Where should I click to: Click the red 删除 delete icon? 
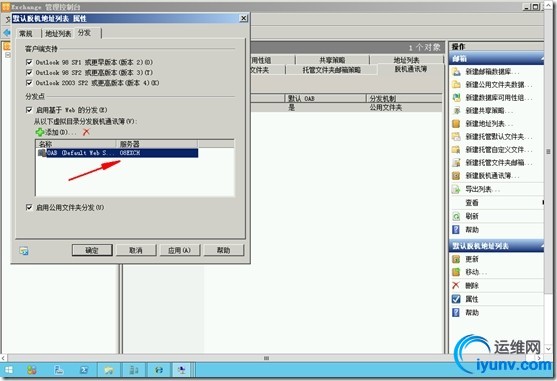456,285
